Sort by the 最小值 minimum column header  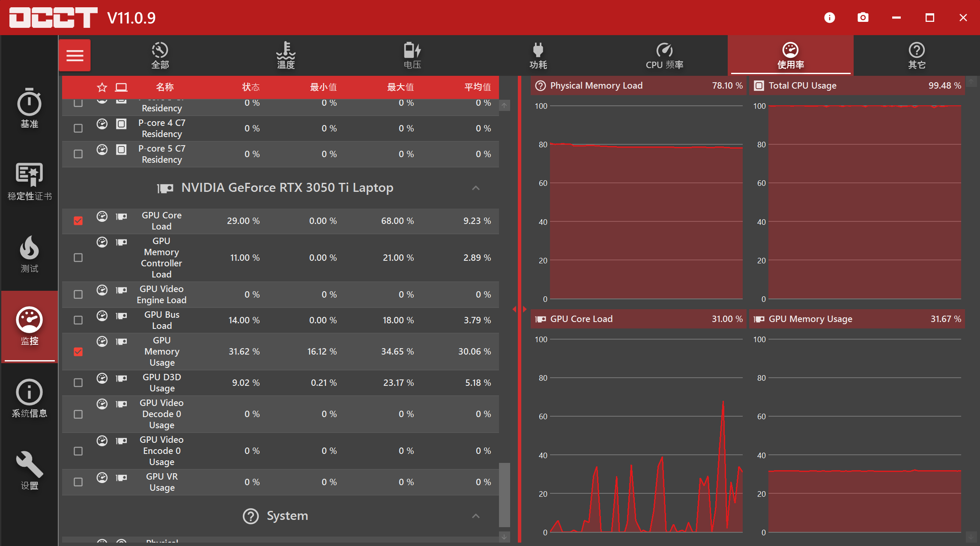(323, 87)
